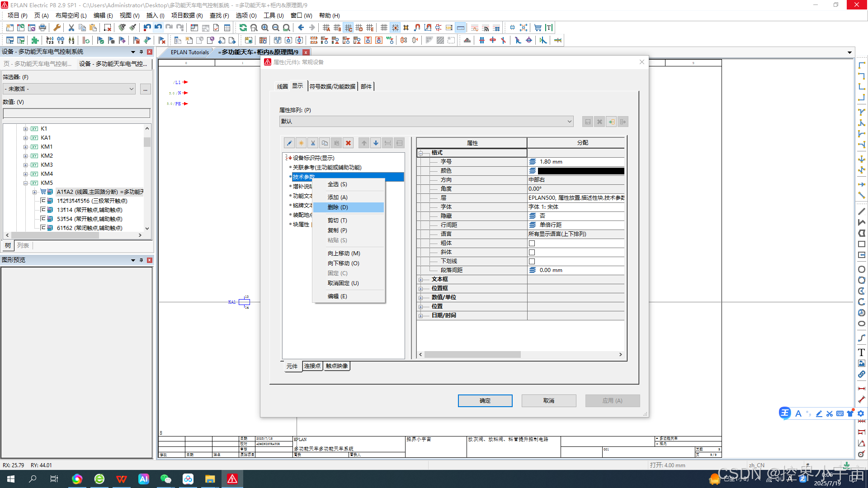Open File Explorer from the taskbar

point(210,479)
